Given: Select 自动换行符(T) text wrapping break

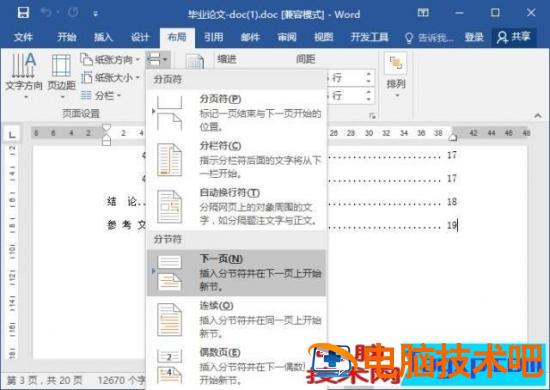Looking at the screenshot, I should [237, 207].
